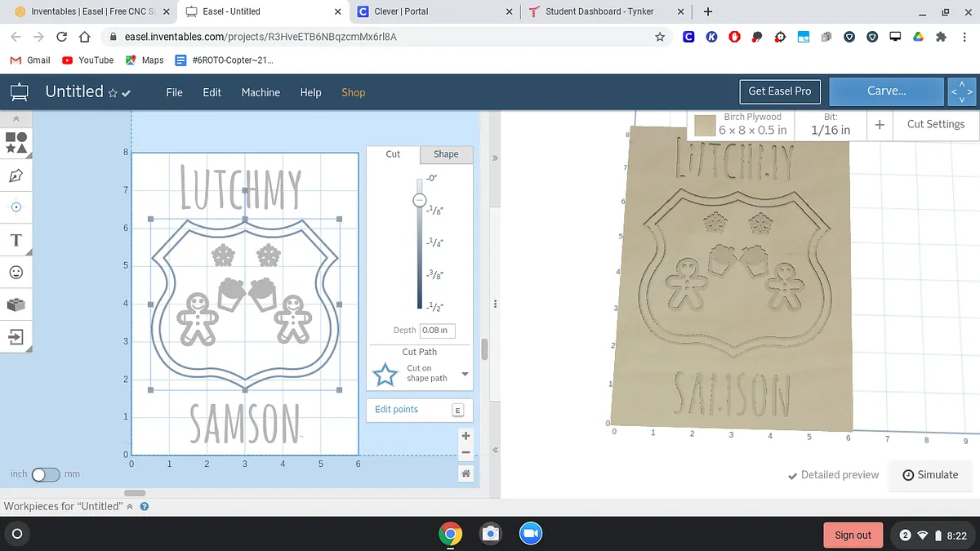The height and width of the screenshot is (551, 980).
Task: Select the Pen drawing tool
Action: tap(16, 176)
